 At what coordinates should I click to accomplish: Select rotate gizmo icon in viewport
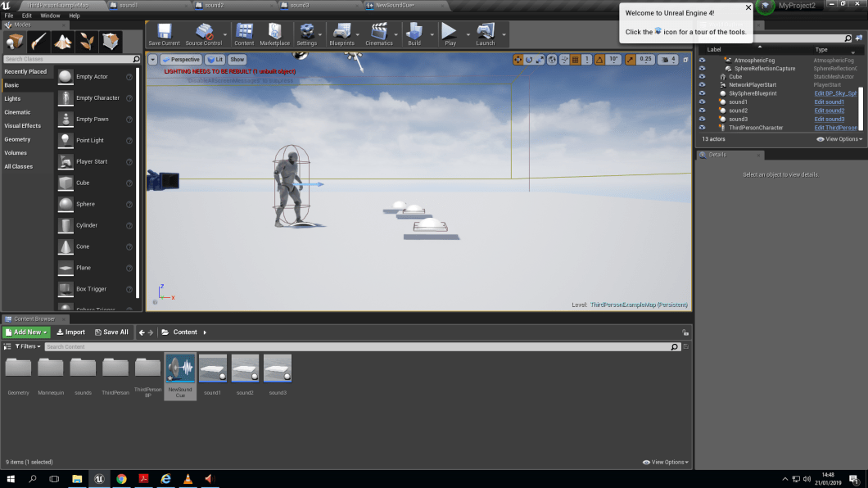pyautogui.click(x=529, y=59)
